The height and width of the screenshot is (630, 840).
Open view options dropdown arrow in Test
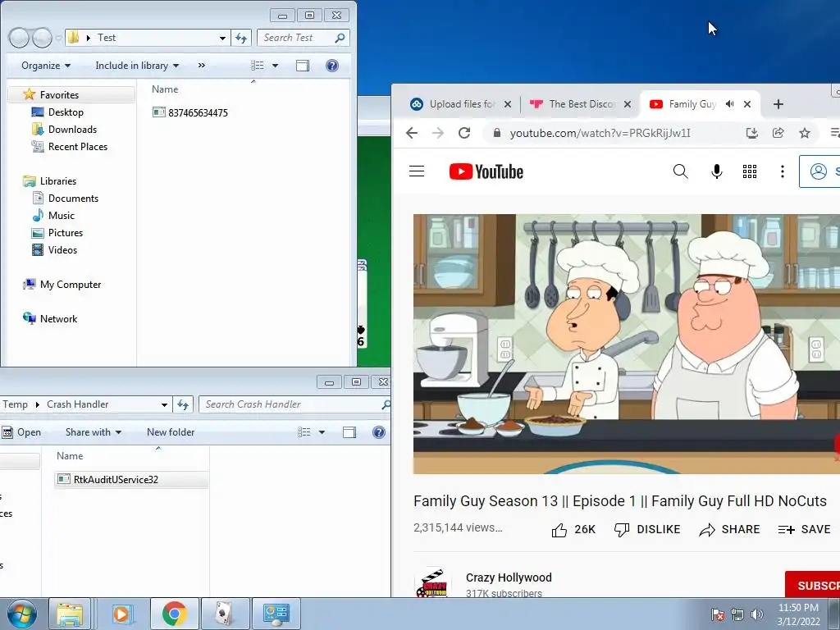(x=276, y=66)
